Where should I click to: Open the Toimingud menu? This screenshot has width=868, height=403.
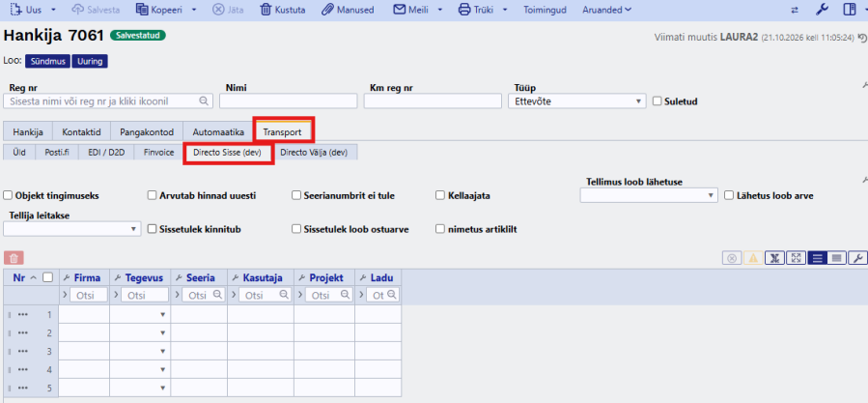point(545,10)
